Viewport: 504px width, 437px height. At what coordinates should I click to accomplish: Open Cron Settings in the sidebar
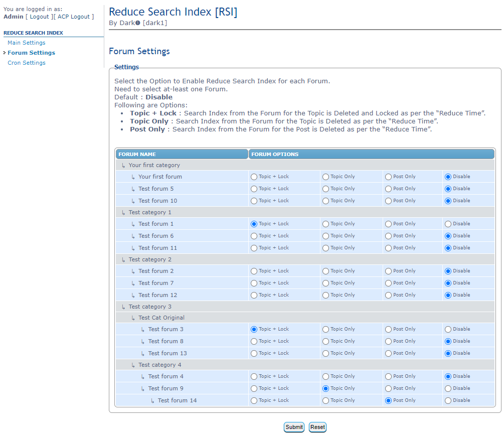27,63
